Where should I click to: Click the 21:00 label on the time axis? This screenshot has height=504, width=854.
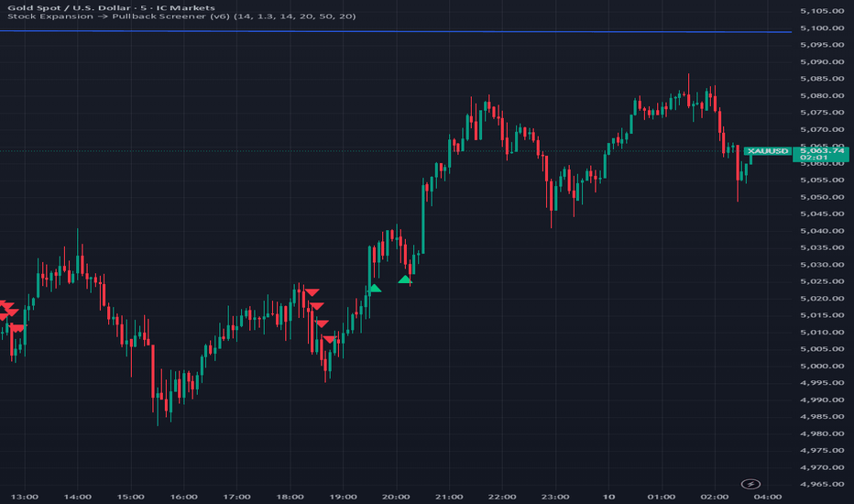point(449,497)
